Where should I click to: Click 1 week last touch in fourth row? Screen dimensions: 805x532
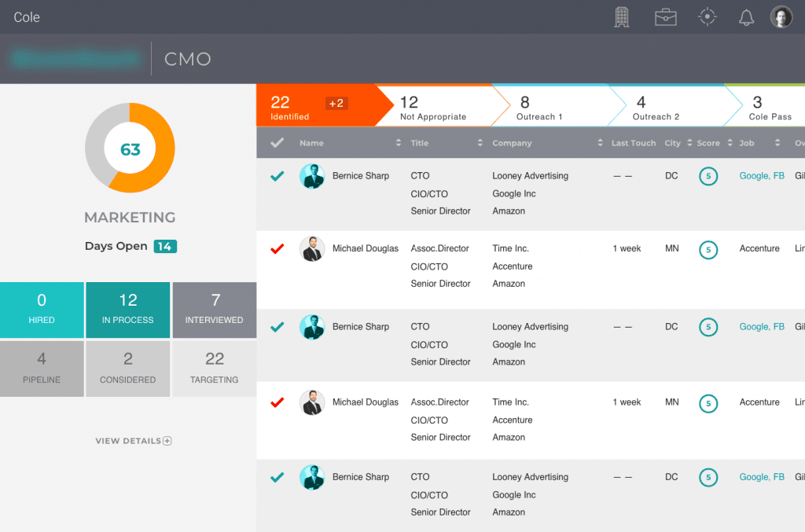click(x=627, y=402)
